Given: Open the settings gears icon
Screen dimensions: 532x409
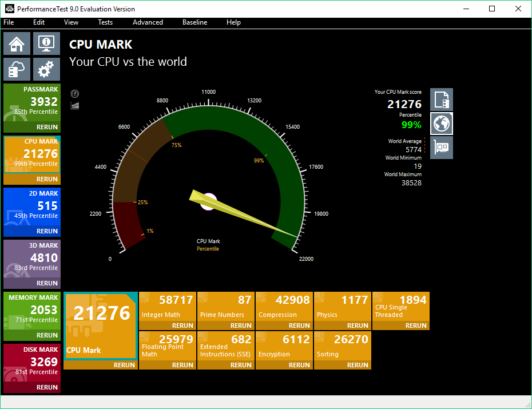Looking at the screenshot, I should pos(46,69).
